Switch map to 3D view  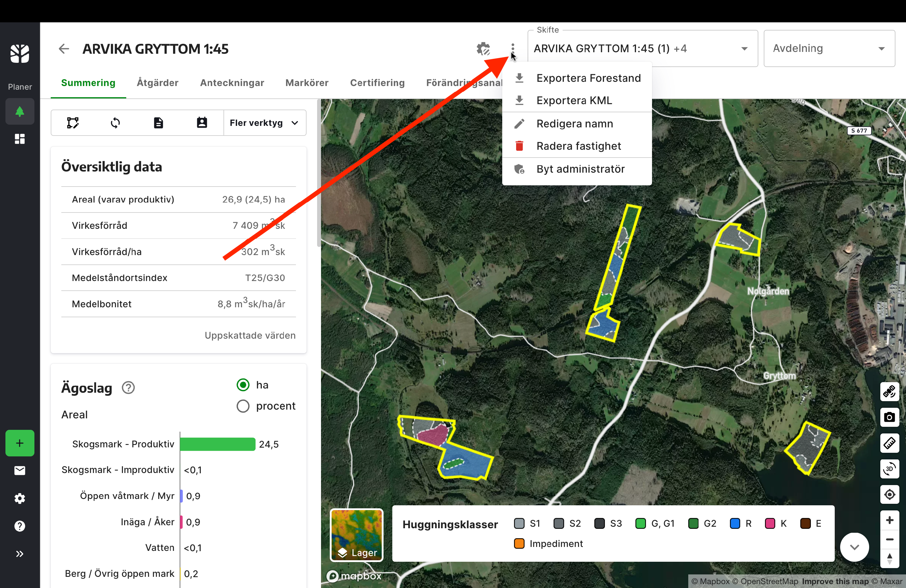click(x=889, y=469)
